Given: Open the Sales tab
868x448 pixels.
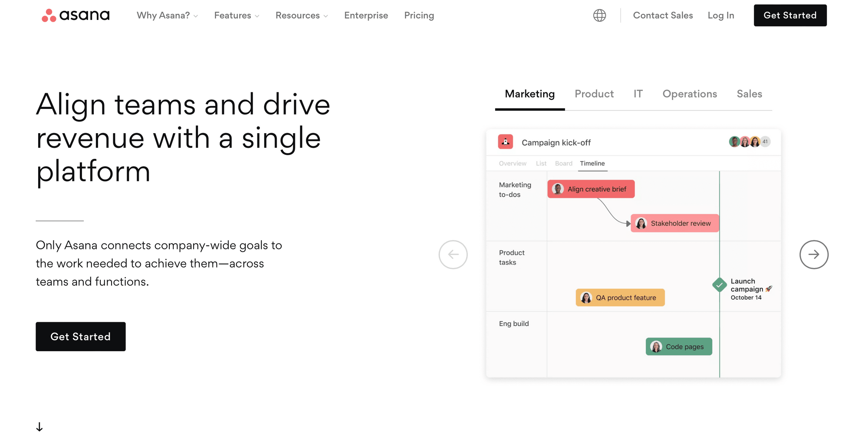Looking at the screenshot, I should 749,94.
